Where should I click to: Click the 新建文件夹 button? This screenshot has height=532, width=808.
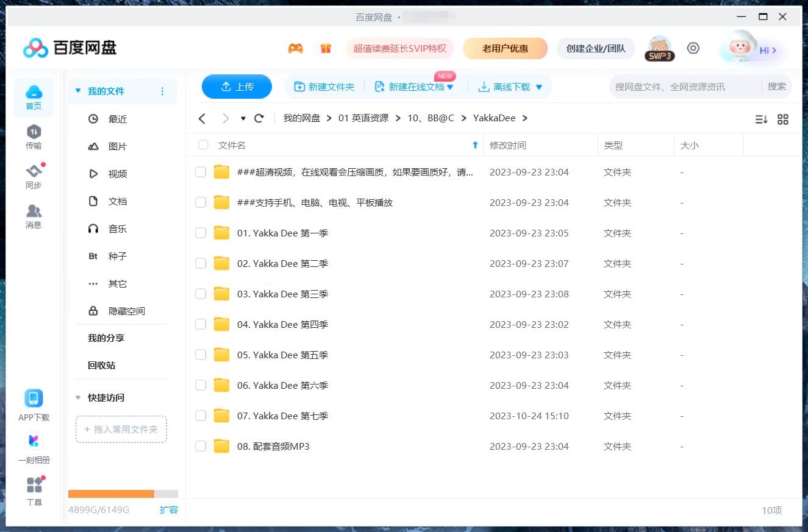[324, 87]
